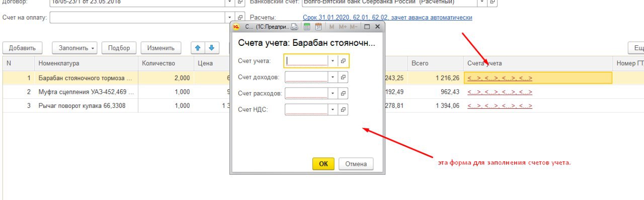The height and width of the screenshot is (200, 644).
Task: Sort by Номенклатура column header
Action: pyautogui.click(x=86, y=63)
